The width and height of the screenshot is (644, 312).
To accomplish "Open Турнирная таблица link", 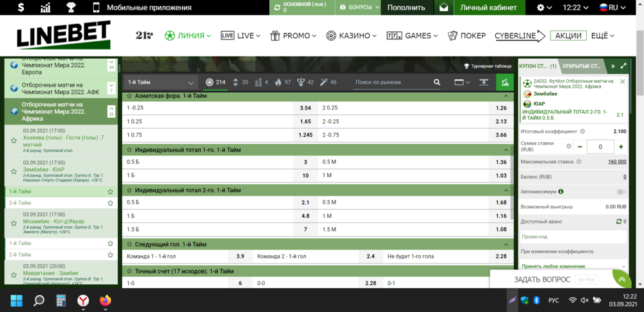I will [488, 66].
